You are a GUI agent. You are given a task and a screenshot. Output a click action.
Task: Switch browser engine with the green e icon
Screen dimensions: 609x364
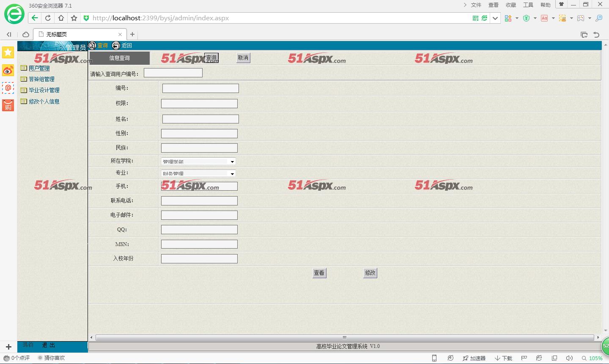pos(485,18)
